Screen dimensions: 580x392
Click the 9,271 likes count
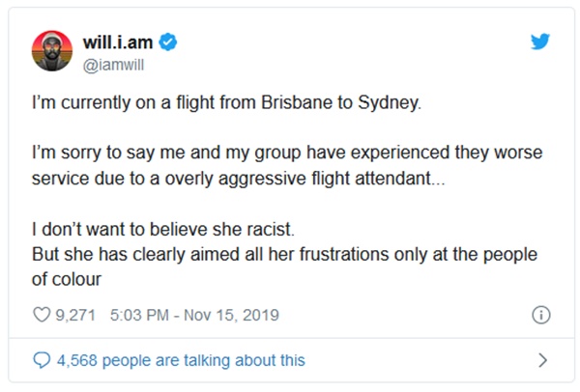pyautogui.click(x=78, y=314)
